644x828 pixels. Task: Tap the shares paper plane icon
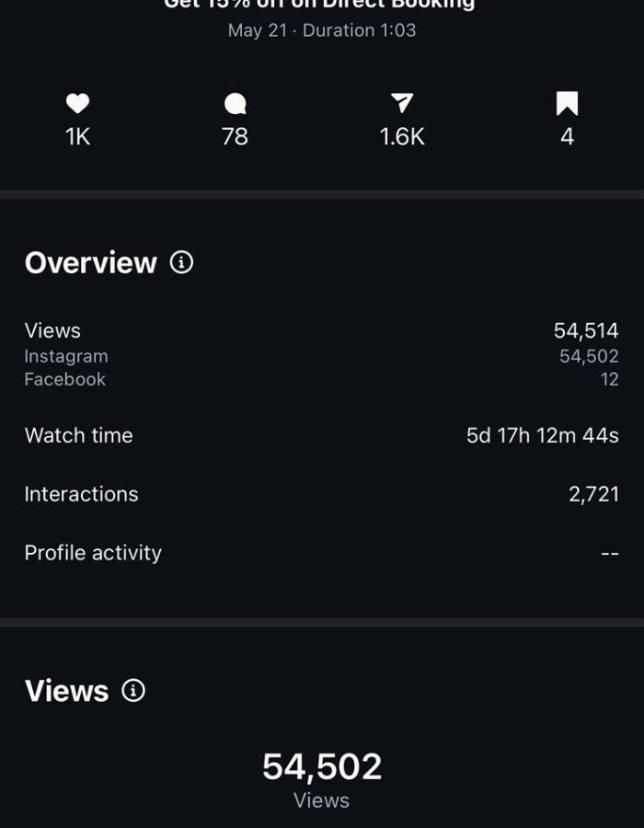coord(402,104)
